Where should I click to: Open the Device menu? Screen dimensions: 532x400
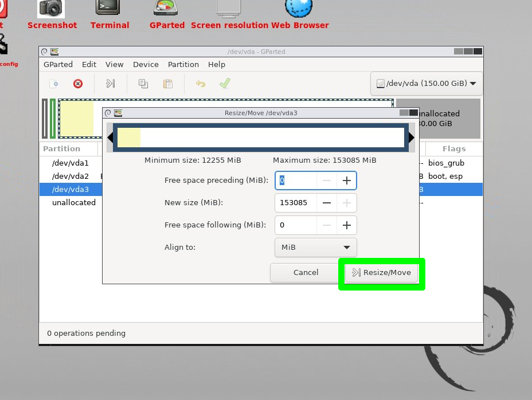point(146,65)
